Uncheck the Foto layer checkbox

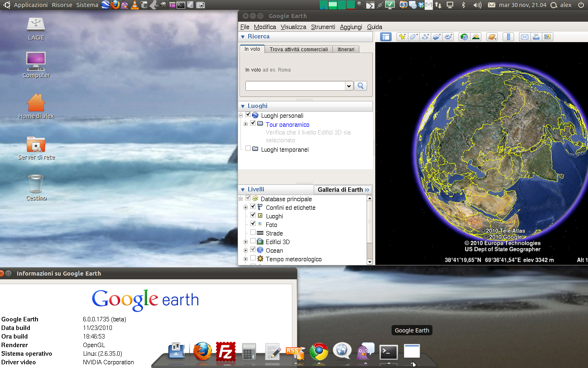click(x=253, y=224)
